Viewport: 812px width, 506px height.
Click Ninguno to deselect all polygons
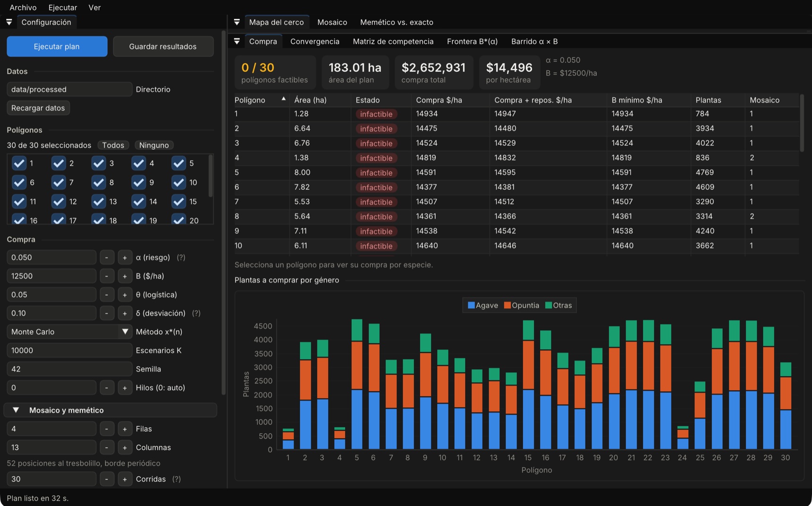pyautogui.click(x=154, y=145)
